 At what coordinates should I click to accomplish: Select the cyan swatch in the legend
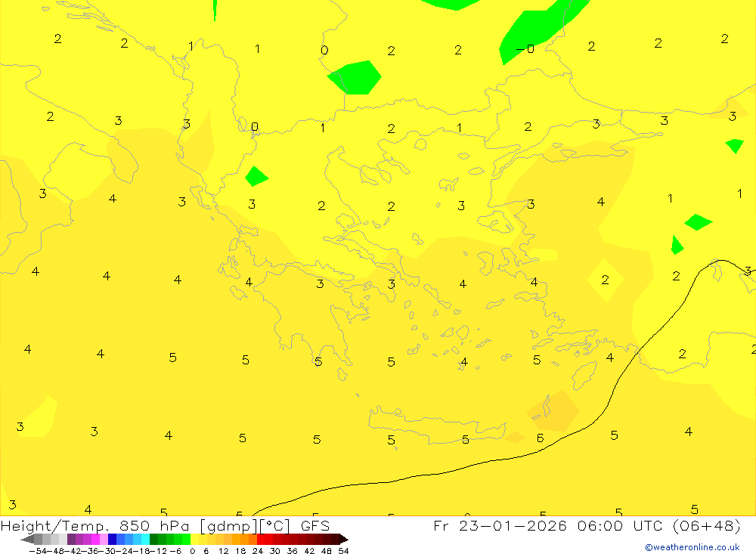[146, 539]
